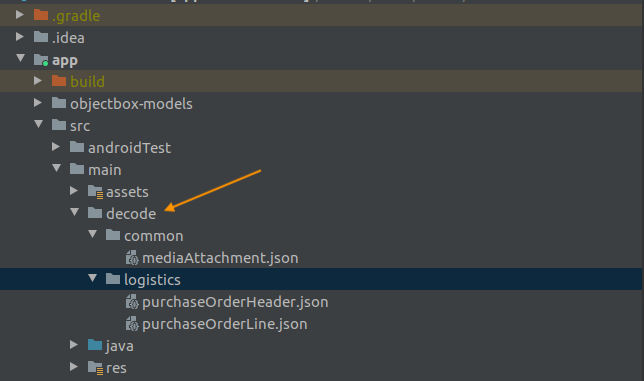Click the mediaAttachment.json file icon
The height and width of the screenshot is (381, 644).
[x=132, y=258]
